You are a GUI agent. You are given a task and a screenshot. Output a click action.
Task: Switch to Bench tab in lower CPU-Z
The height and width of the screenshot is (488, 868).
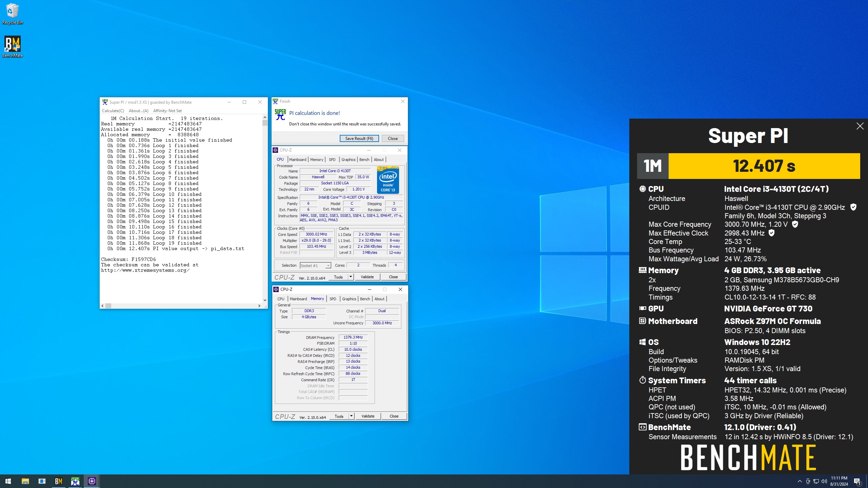pyautogui.click(x=365, y=299)
